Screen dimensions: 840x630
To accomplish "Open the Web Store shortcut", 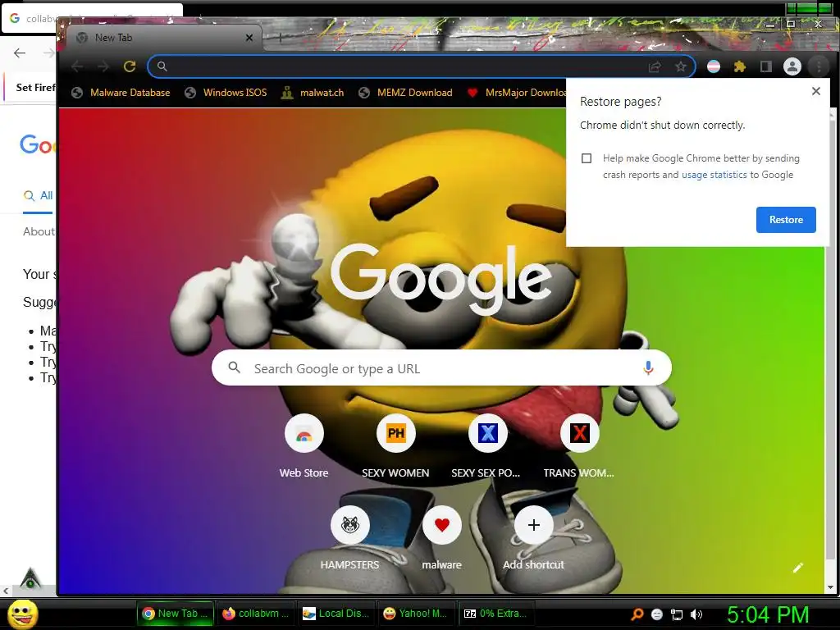I will tap(304, 446).
